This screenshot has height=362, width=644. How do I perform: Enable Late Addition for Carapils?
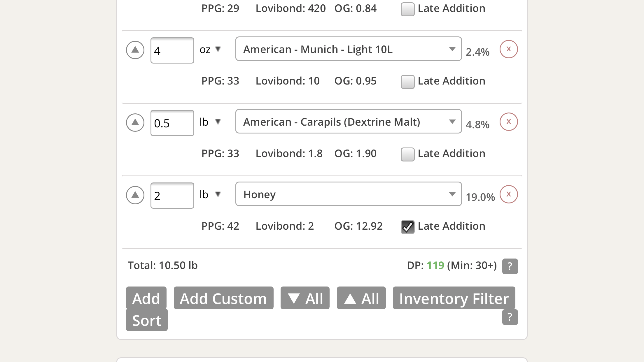pyautogui.click(x=407, y=154)
